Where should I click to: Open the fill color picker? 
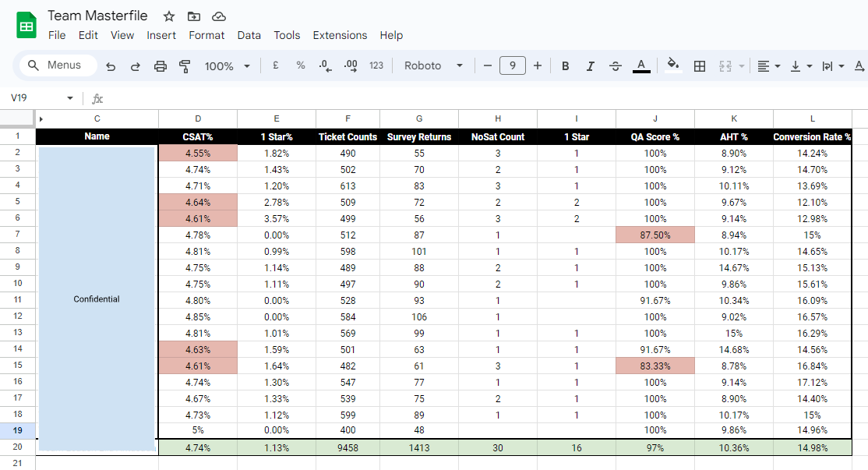pyautogui.click(x=673, y=65)
